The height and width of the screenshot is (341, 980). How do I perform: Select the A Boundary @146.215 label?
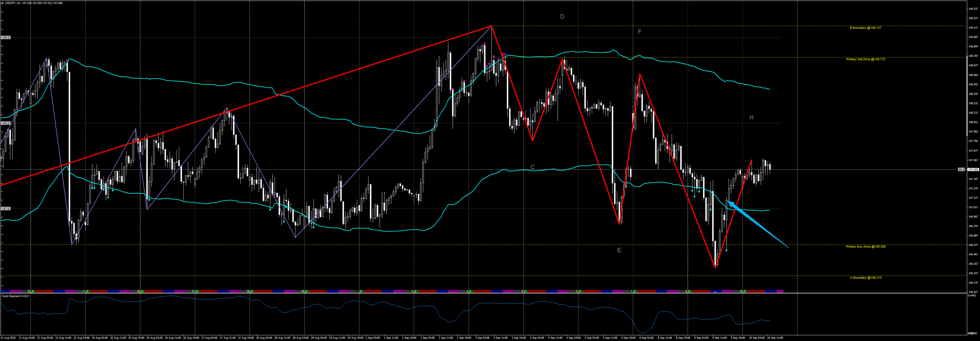coord(865,278)
